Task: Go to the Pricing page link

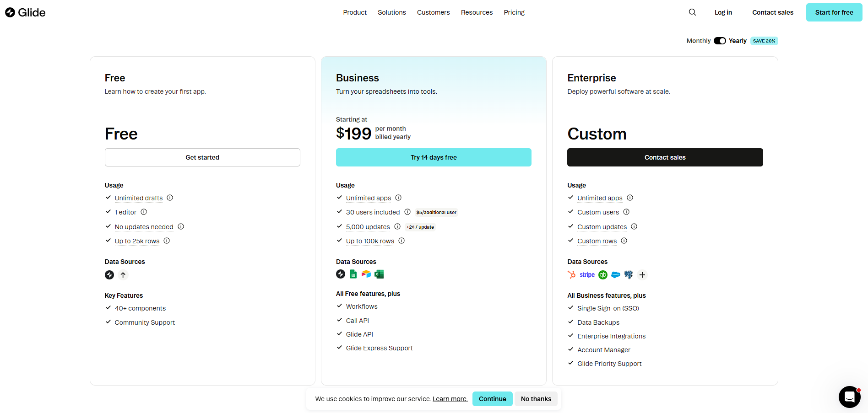Action: 514,12
